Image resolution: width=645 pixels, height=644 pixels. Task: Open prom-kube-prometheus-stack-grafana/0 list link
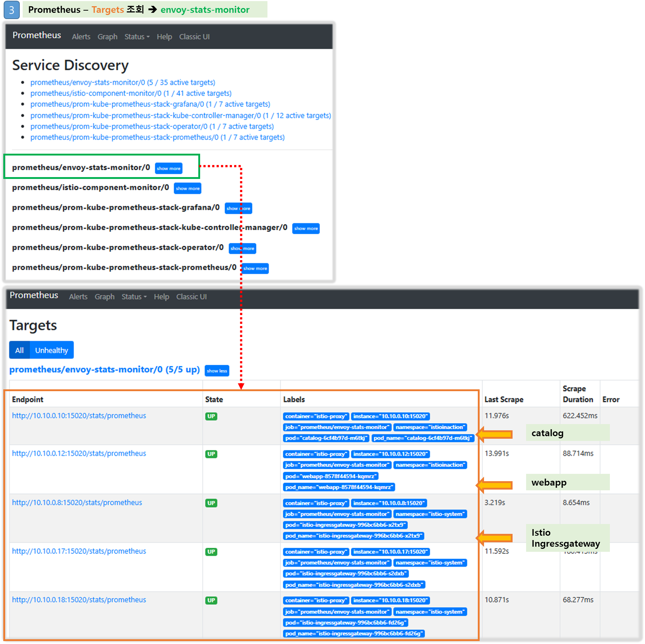point(150,104)
